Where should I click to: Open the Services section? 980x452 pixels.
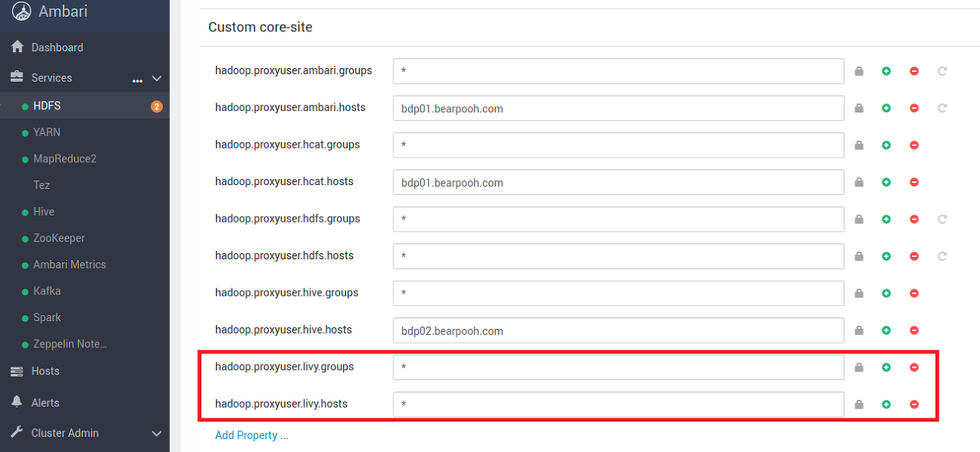click(x=51, y=78)
